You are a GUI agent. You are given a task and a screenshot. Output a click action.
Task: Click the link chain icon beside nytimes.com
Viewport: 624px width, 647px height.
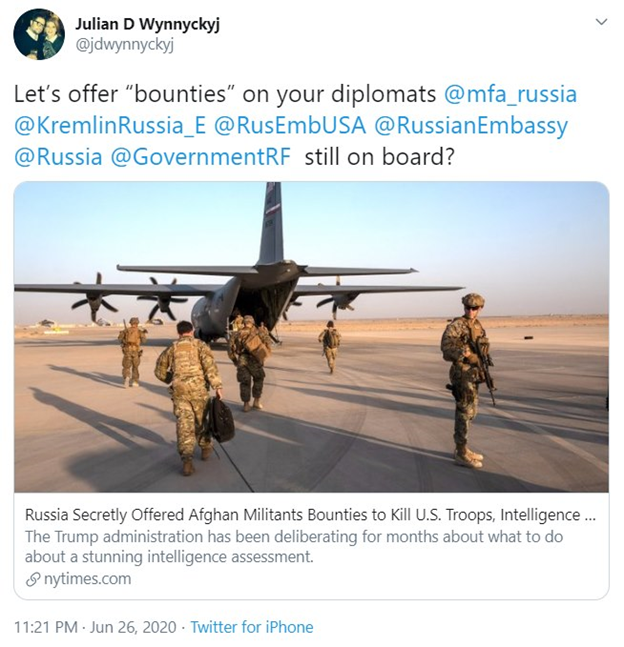tap(33, 580)
